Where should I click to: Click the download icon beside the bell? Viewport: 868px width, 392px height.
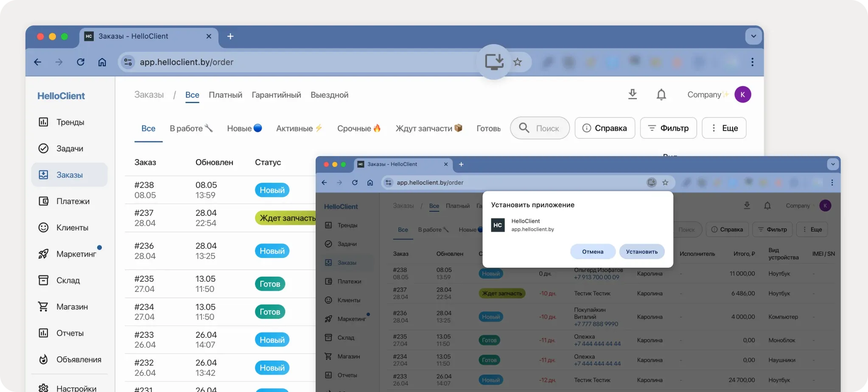click(632, 94)
